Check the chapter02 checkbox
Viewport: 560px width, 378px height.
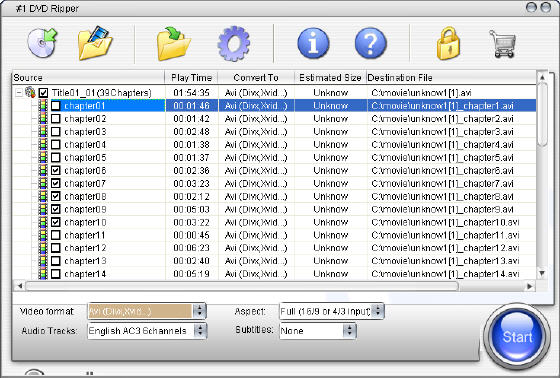point(56,119)
